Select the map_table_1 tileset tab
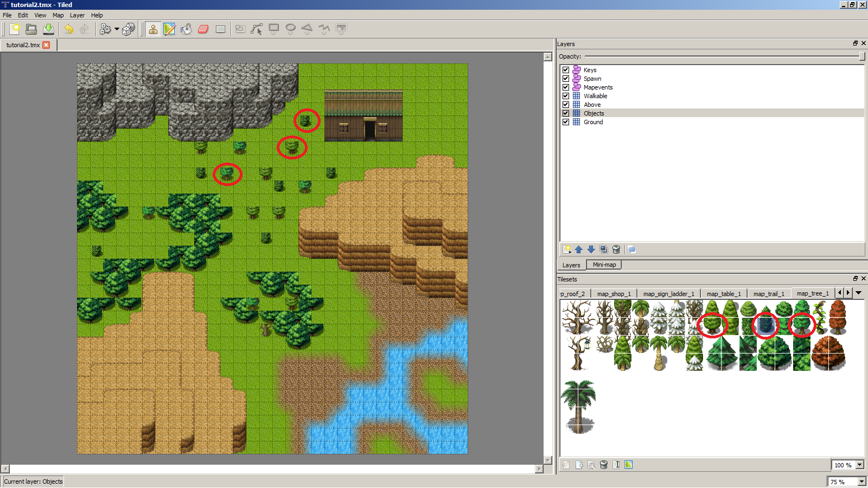868x488 pixels. click(724, 294)
